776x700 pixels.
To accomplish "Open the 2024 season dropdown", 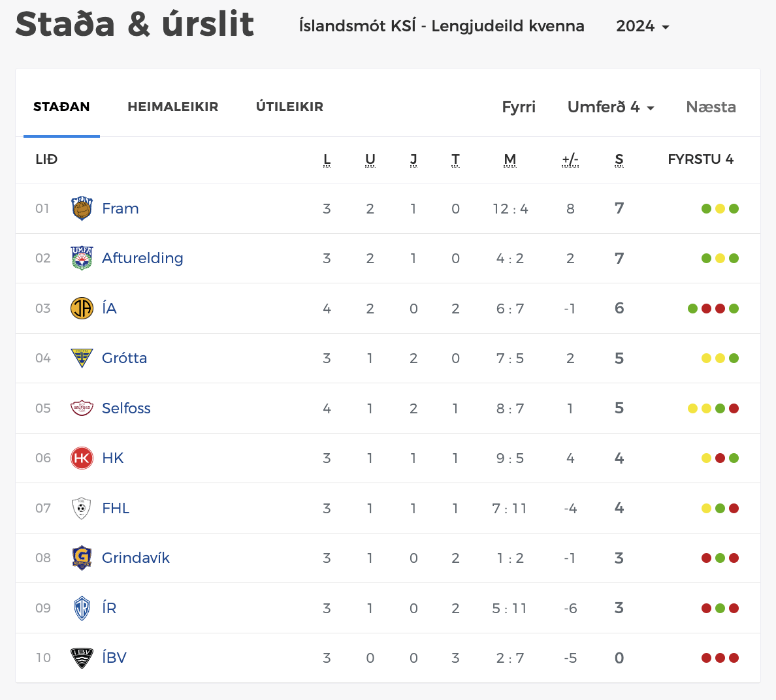I will (x=643, y=27).
